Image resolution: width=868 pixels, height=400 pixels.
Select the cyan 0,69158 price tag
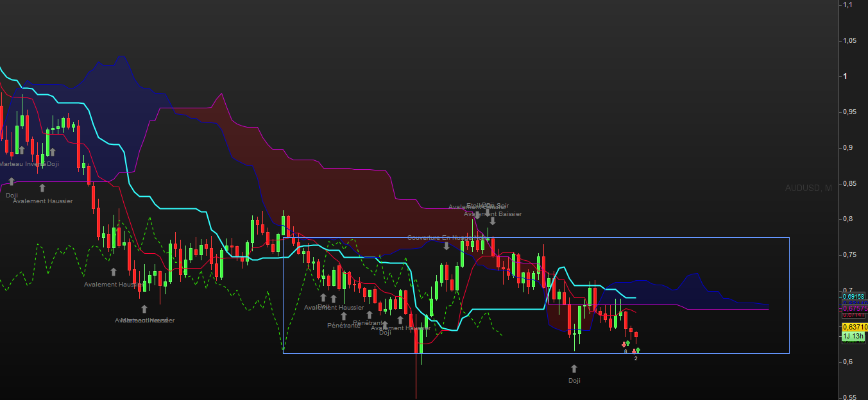[854, 296]
